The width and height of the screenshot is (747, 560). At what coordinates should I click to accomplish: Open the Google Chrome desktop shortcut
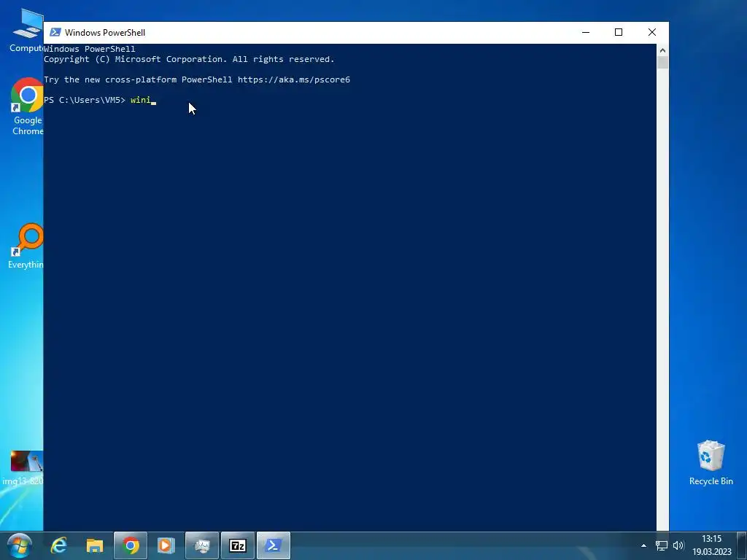tap(27, 106)
